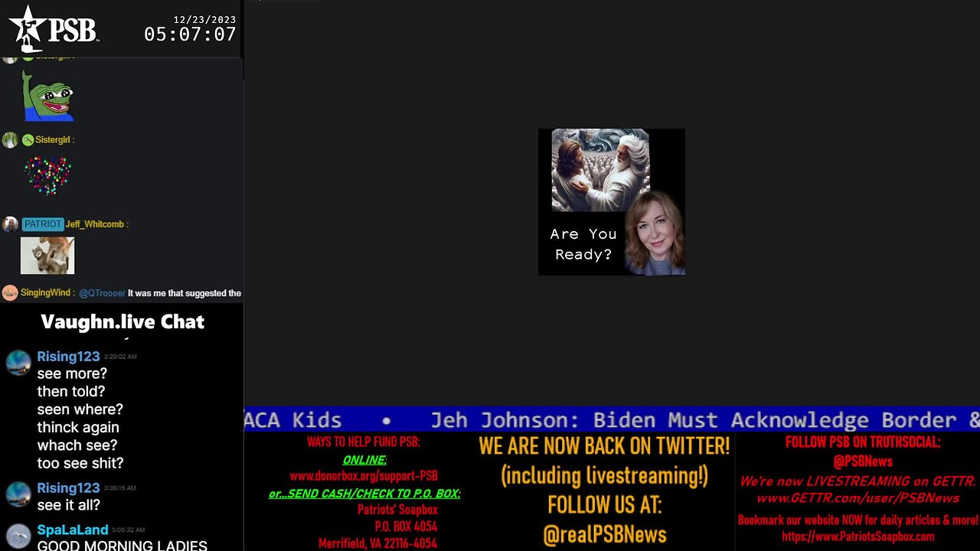Open the PatriotsSoapbox.com website link
This screenshot has width=980, height=551.
[857, 536]
